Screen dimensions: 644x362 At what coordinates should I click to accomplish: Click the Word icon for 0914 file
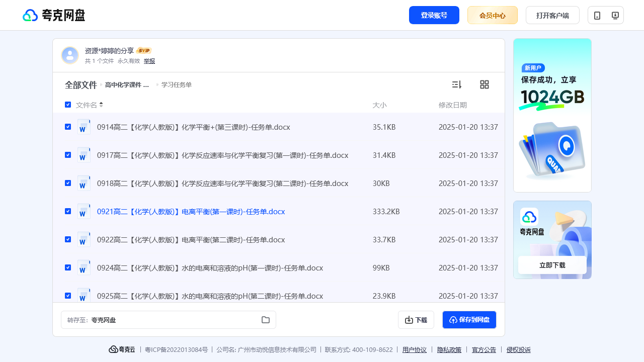pos(84,127)
